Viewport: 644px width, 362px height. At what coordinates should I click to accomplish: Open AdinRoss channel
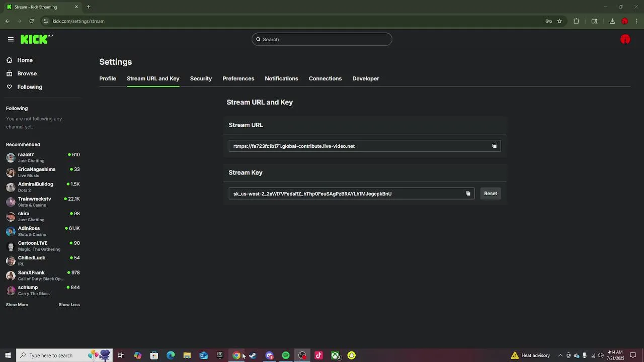pos(43,231)
